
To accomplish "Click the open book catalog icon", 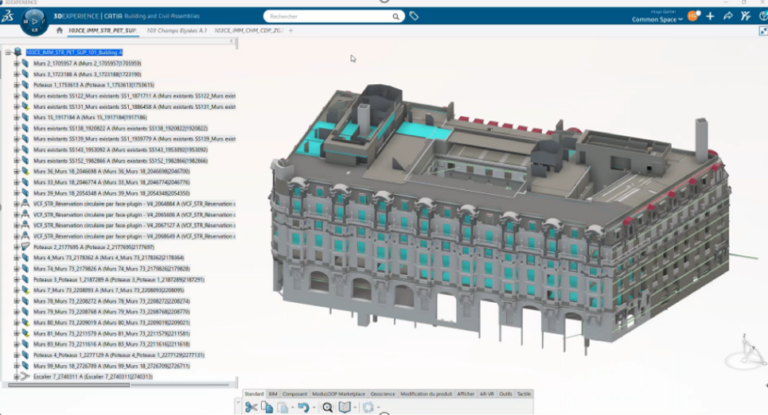I will click(345, 407).
